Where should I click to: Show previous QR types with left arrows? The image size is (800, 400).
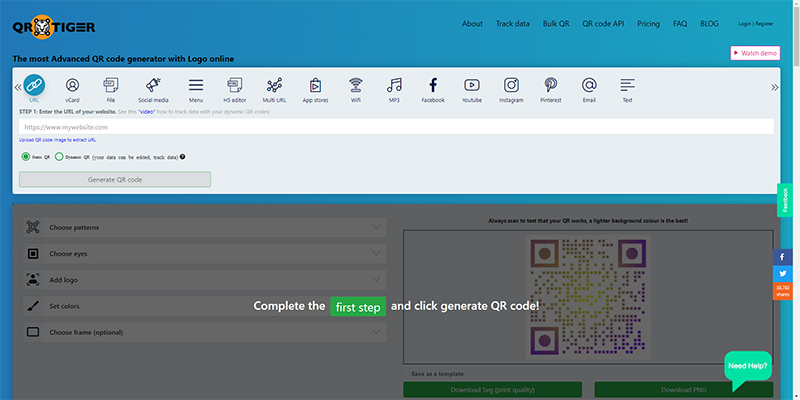click(18, 87)
